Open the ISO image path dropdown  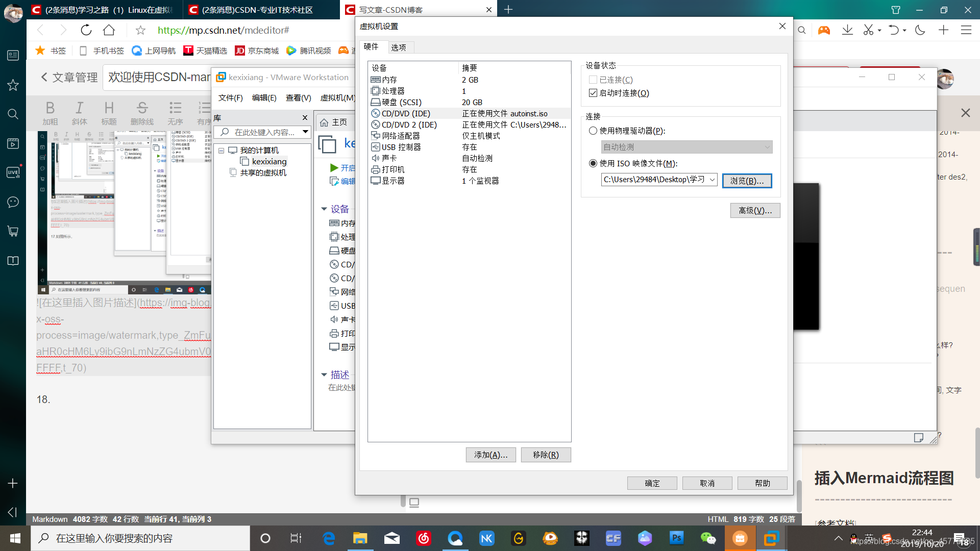point(712,180)
